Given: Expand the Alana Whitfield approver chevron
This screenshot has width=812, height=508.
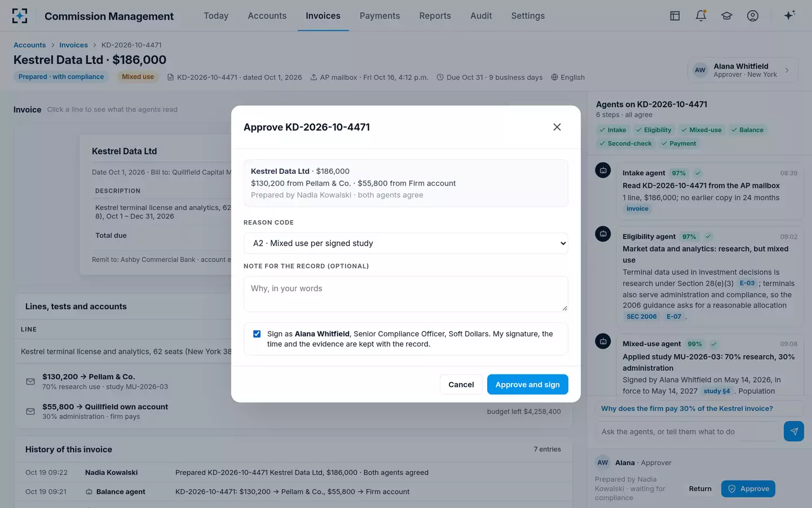Looking at the screenshot, I should point(787,71).
